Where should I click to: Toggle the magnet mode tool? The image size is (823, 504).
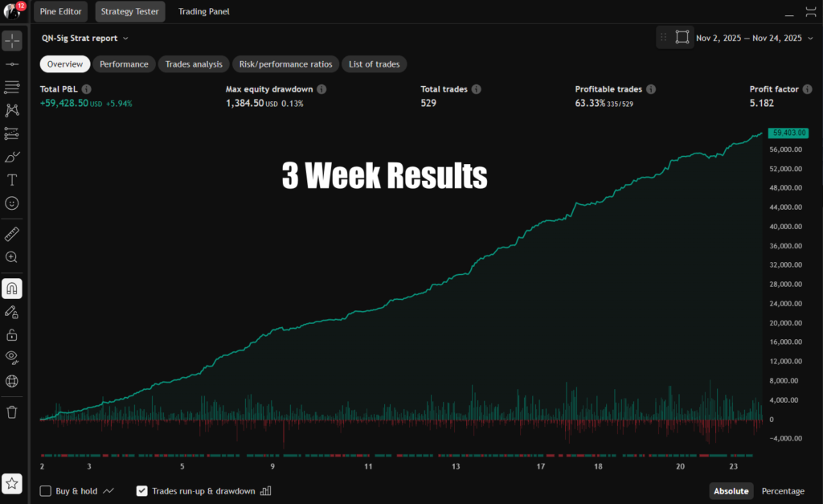(x=12, y=288)
